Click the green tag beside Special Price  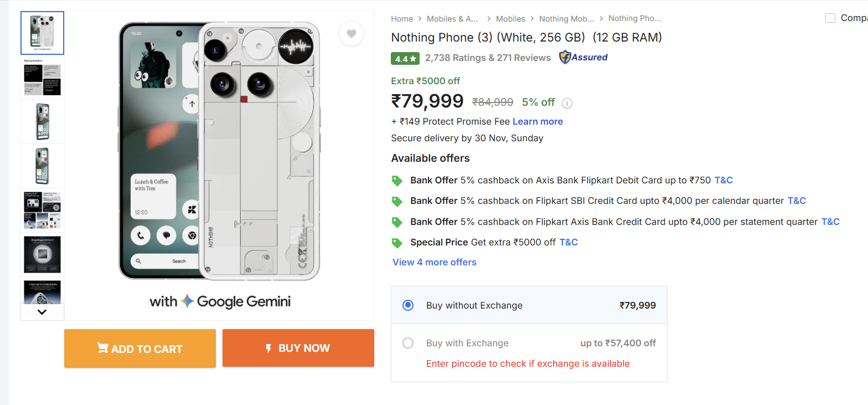click(397, 243)
